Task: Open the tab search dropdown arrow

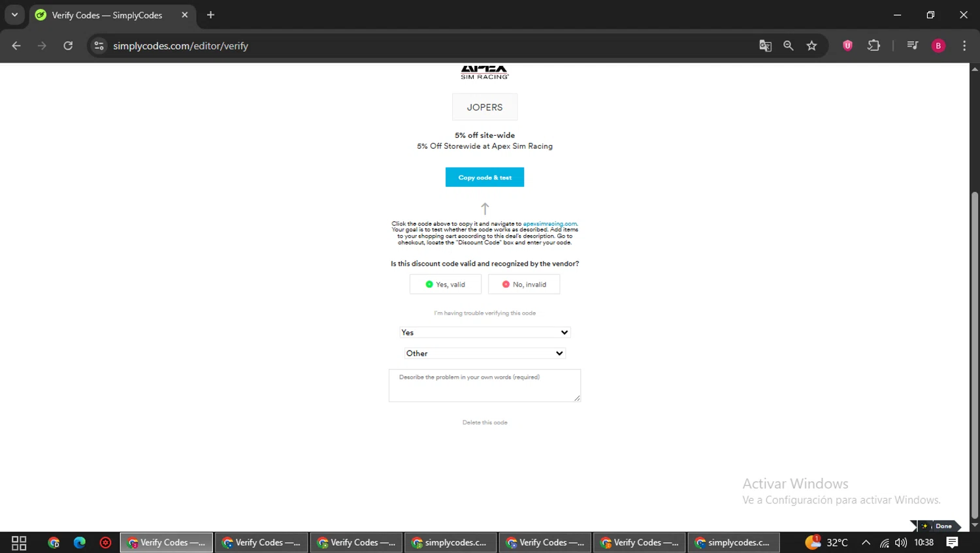Action: (14, 15)
